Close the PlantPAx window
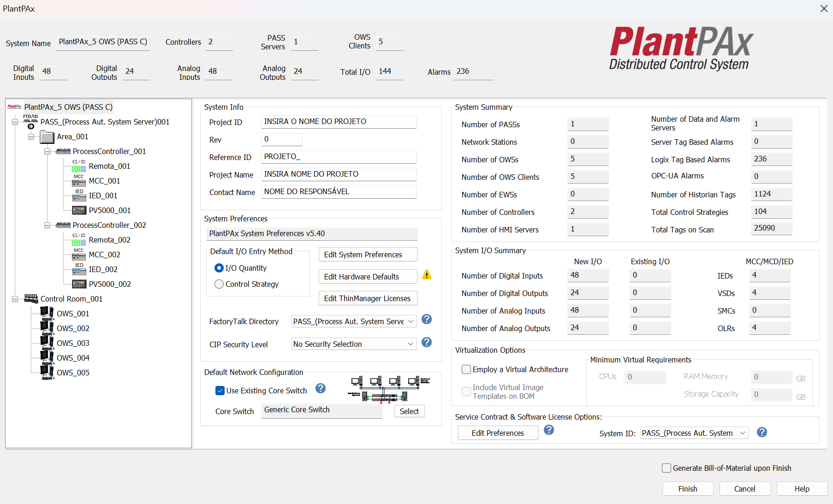Viewport: 833px width, 504px height. (824, 9)
